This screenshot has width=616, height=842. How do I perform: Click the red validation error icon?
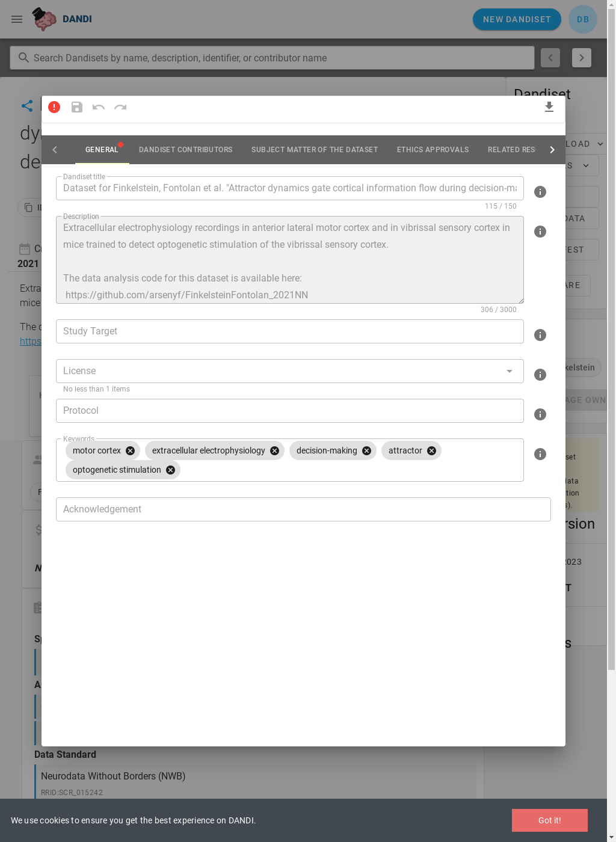click(x=54, y=107)
